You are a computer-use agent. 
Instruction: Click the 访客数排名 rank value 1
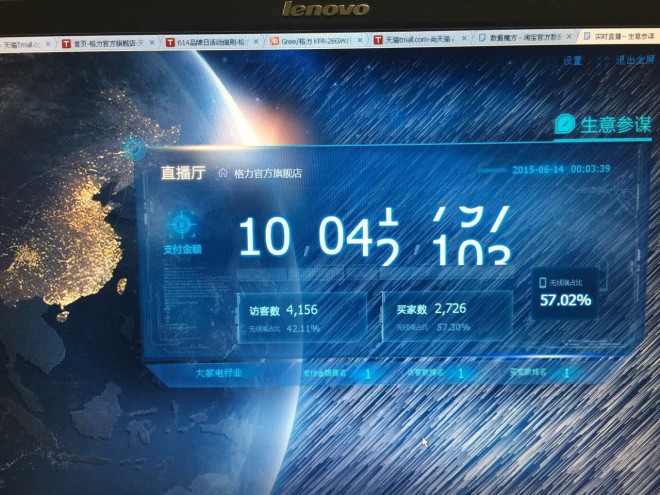point(461,373)
